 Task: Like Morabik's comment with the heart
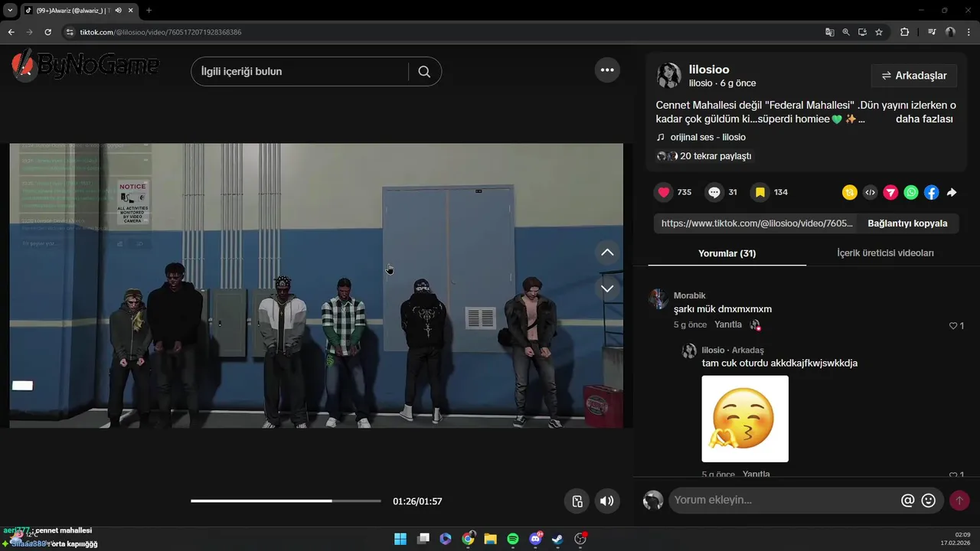click(953, 326)
